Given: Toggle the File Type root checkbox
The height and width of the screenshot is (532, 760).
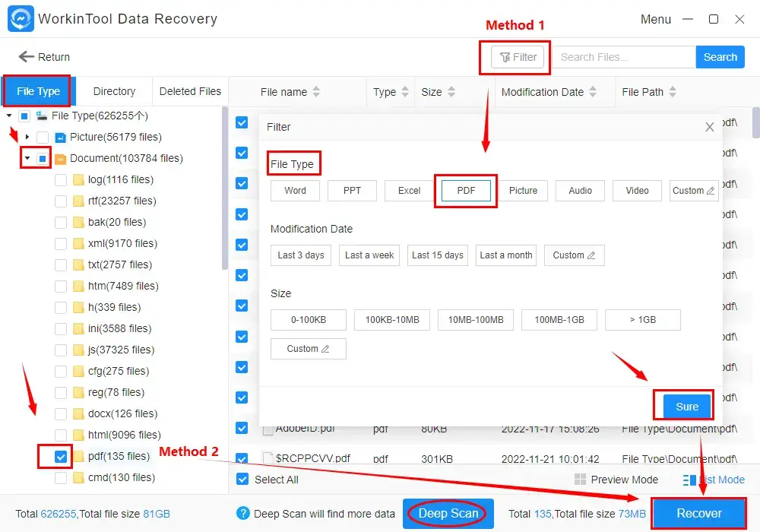Looking at the screenshot, I should click(x=24, y=116).
